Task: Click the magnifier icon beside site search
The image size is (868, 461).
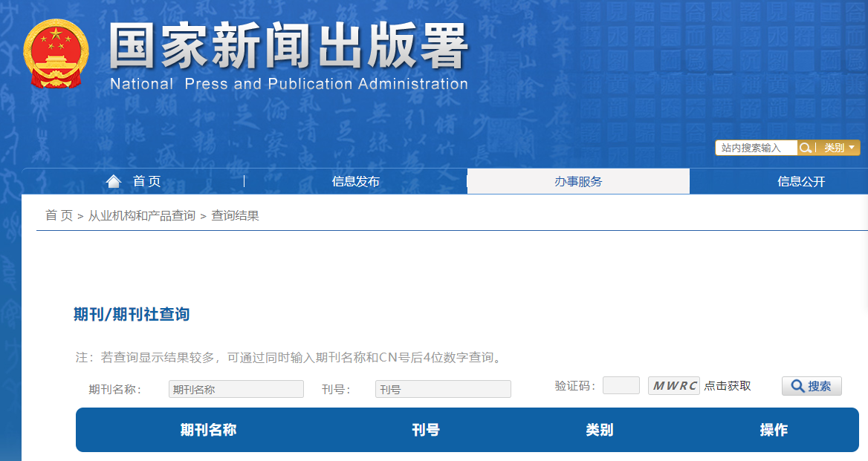Action: pos(806,148)
